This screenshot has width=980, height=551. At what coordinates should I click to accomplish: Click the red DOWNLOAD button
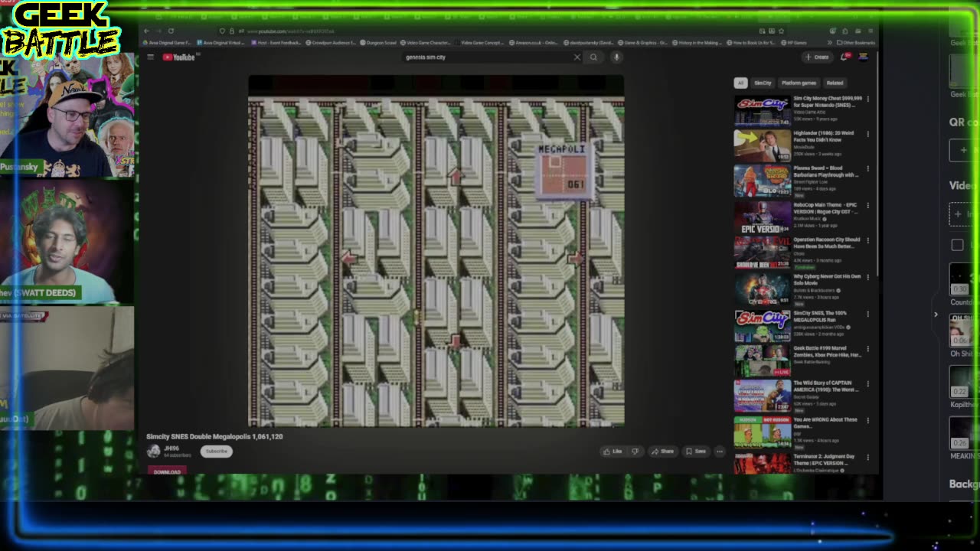coord(167,471)
